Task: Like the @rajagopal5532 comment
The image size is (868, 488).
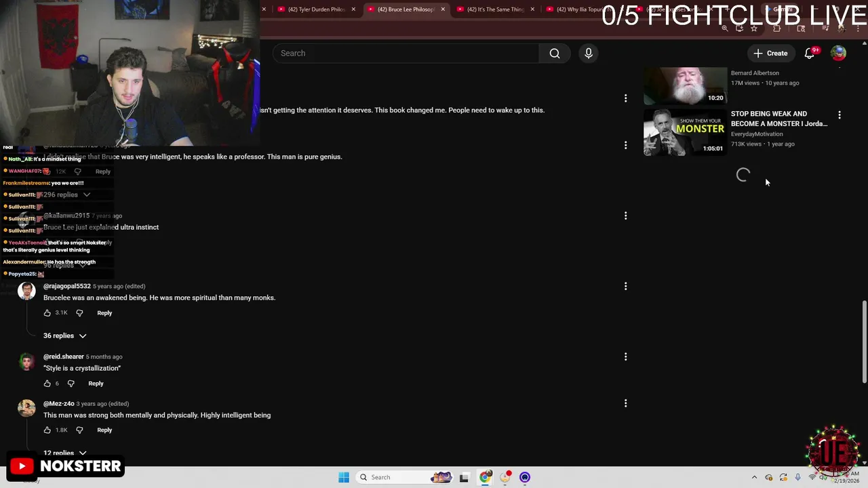Action: pos(47,313)
